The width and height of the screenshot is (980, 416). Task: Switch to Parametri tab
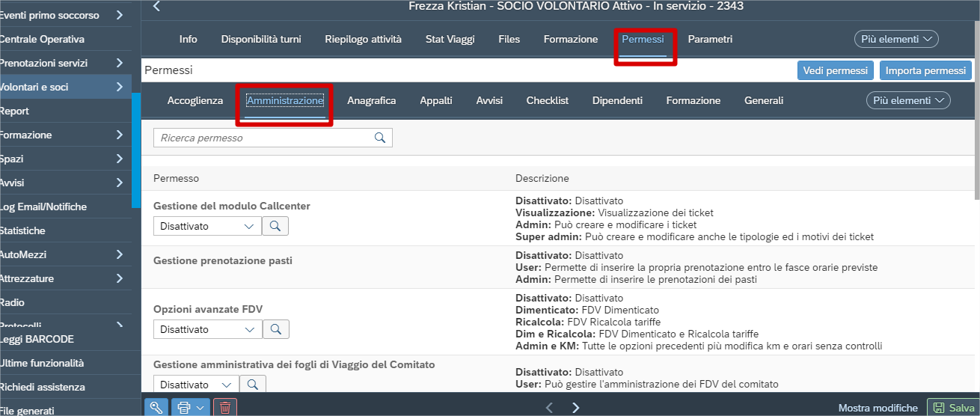pos(710,39)
